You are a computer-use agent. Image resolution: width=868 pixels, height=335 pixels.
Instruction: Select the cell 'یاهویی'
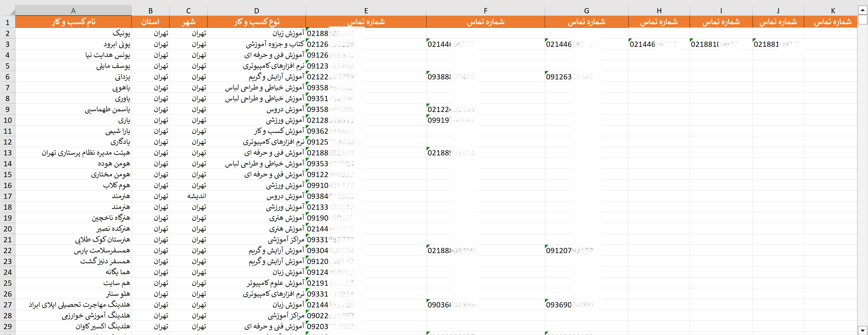pyautogui.click(x=73, y=87)
